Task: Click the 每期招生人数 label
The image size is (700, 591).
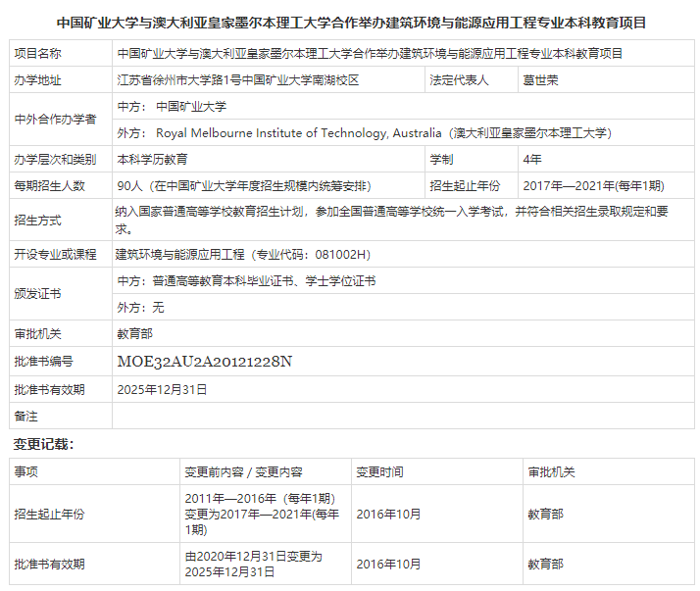Action: point(50,185)
